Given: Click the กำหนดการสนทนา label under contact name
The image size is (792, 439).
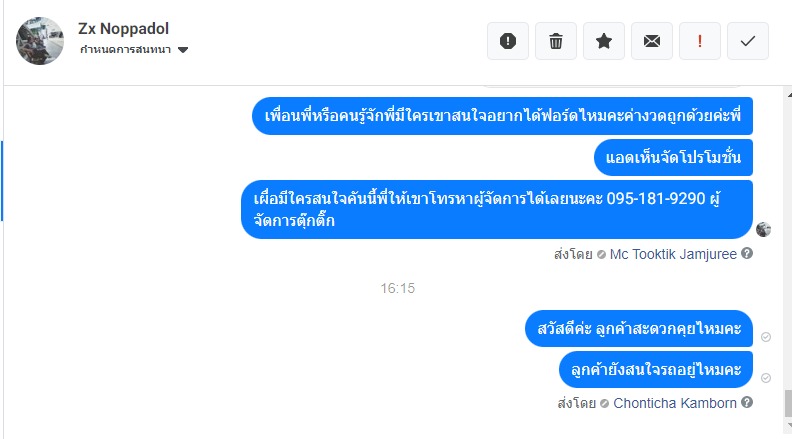Looking at the screenshot, I should 126,49.
